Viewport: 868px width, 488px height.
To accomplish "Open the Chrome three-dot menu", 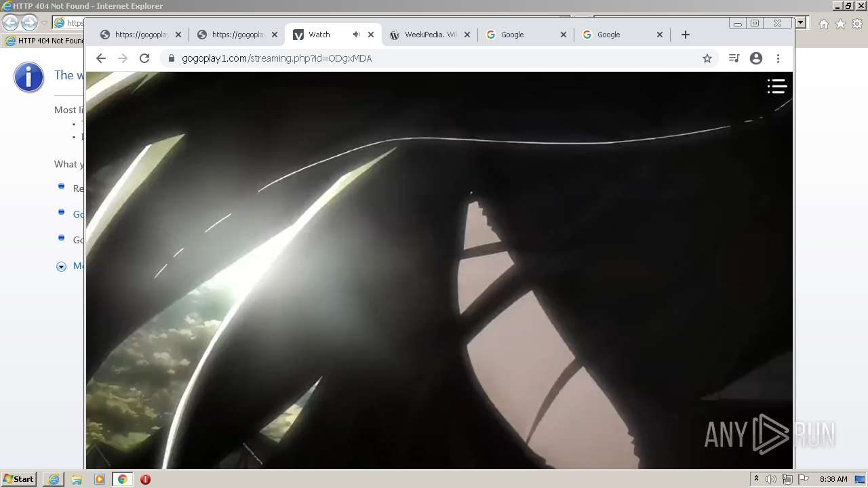I will click(778, 58).
